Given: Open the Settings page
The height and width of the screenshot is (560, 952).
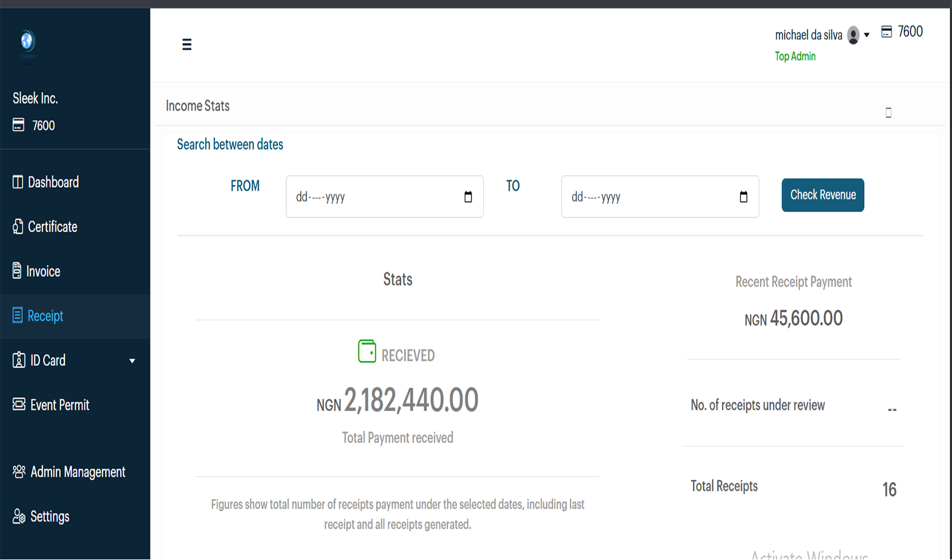Looking at the screenshot, I should [49, 516].
